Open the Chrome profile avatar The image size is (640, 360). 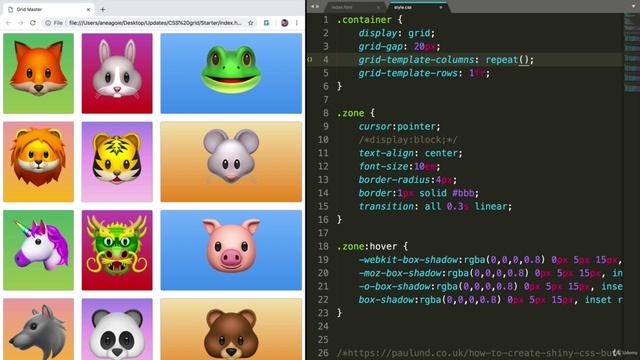click(284, 23)
